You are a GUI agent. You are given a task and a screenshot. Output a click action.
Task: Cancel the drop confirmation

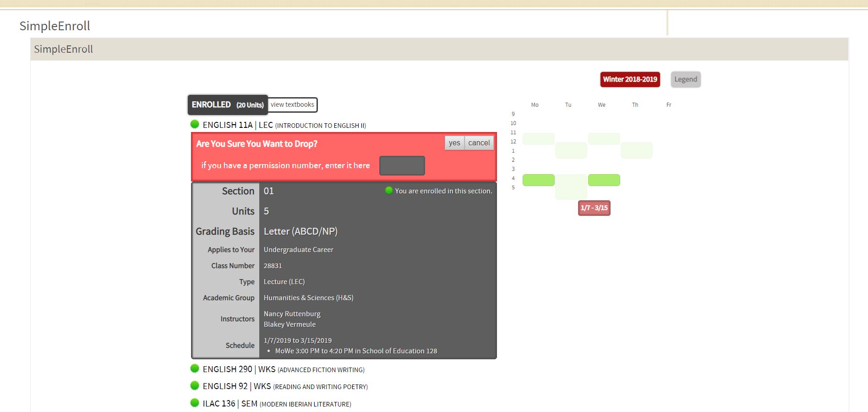tap(479, 143)
